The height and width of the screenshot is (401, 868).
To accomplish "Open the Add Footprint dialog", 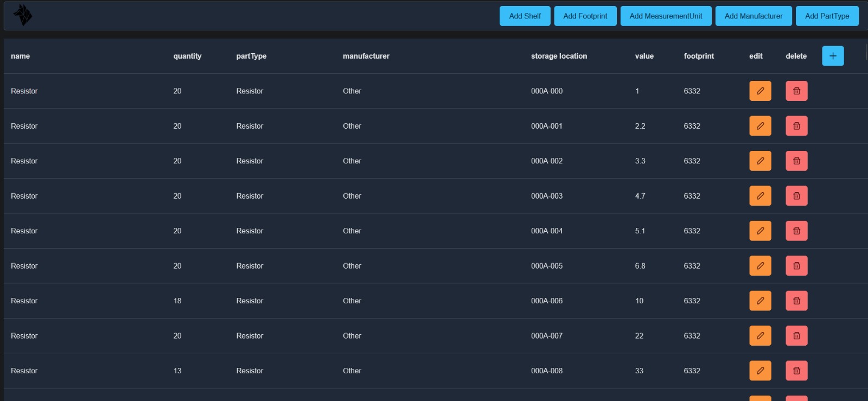I will pos(585,16).
